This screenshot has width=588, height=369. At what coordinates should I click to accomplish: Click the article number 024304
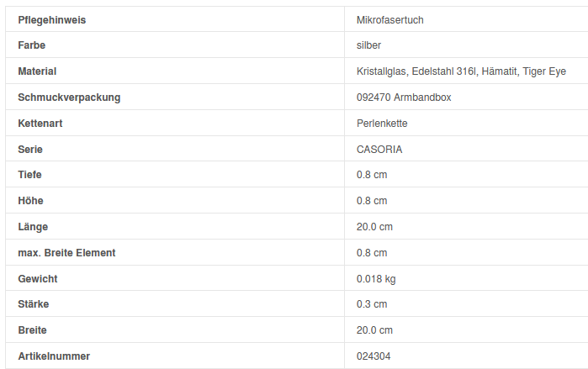(373, 356)
